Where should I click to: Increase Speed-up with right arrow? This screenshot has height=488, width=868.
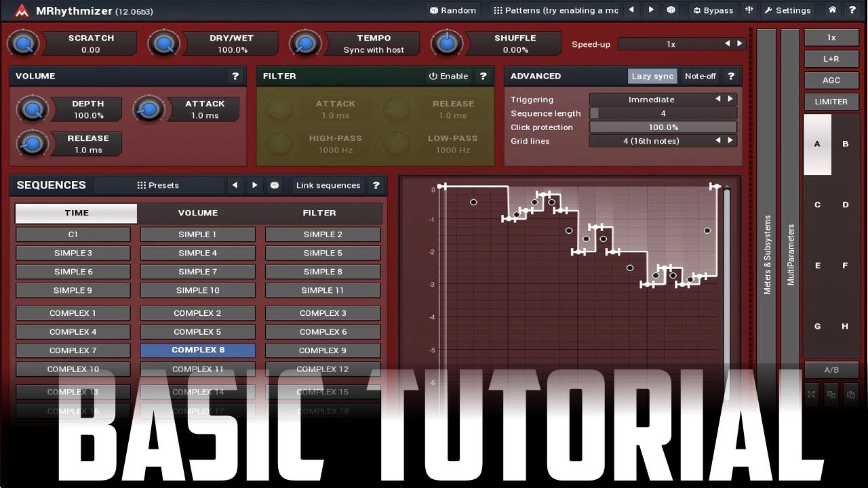click(x=739, y=44)
